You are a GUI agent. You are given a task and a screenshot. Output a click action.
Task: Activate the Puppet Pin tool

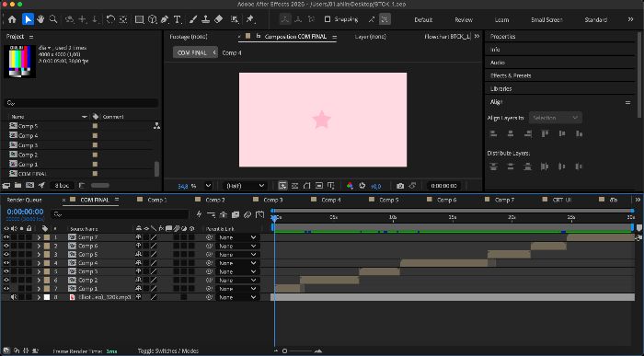coord(249,19)
